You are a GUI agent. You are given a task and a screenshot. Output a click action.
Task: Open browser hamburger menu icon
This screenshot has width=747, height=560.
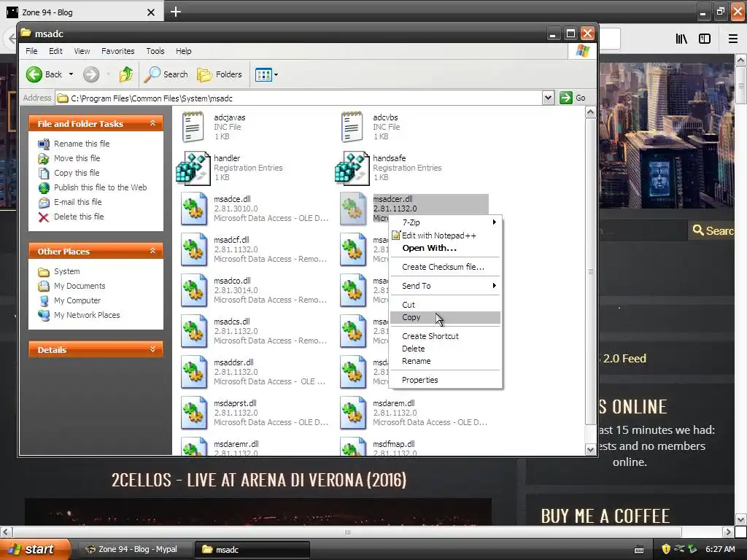coord(733,39)
